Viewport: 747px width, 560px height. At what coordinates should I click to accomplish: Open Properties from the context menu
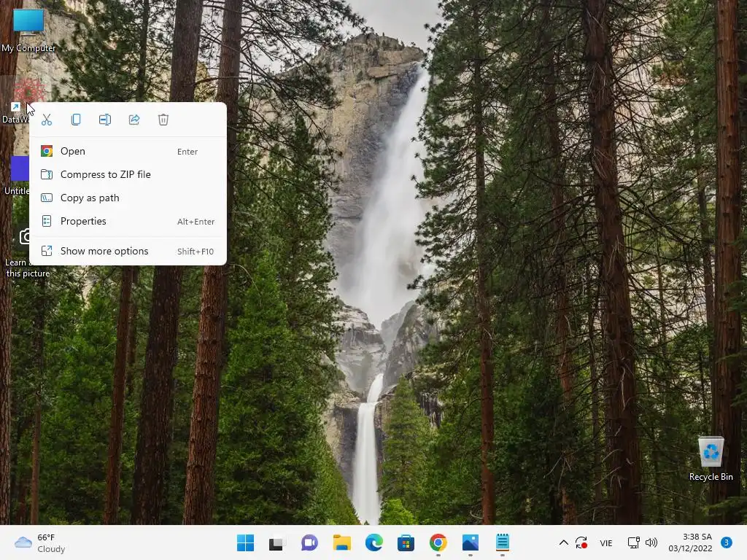tap(128, 222)
